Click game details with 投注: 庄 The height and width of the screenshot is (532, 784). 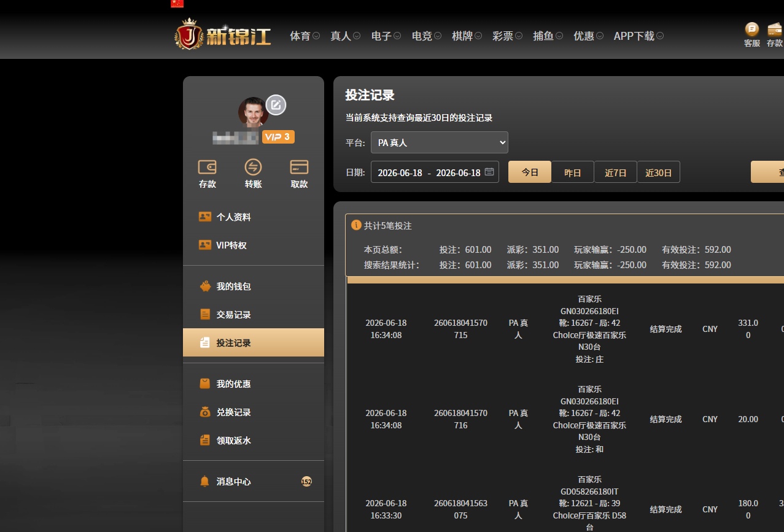(589, 329)
